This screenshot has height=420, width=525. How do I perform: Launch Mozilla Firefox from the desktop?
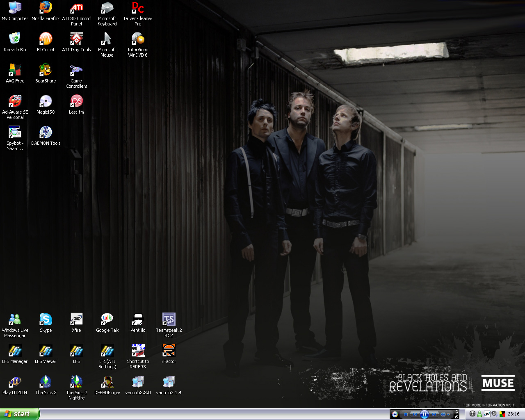click(46, 11)
